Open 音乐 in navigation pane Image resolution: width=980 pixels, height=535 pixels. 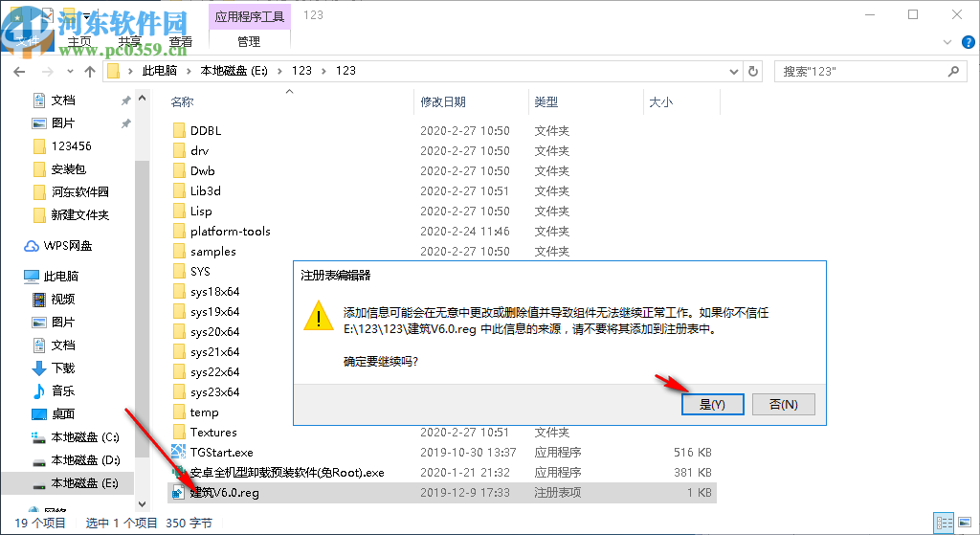tap(63, 391)
